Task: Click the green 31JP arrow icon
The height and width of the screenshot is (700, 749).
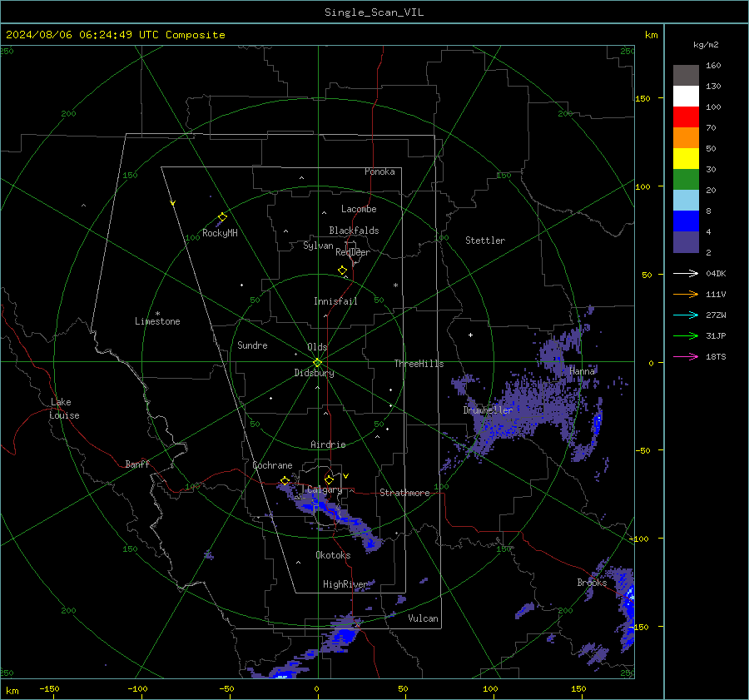Action: pos(686,336)
